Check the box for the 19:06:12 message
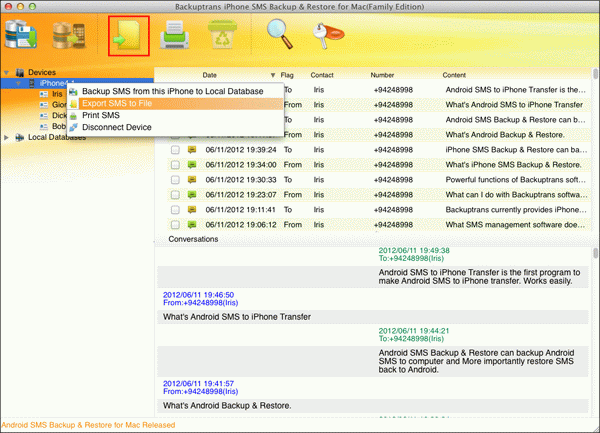 [x=175, y=225]
